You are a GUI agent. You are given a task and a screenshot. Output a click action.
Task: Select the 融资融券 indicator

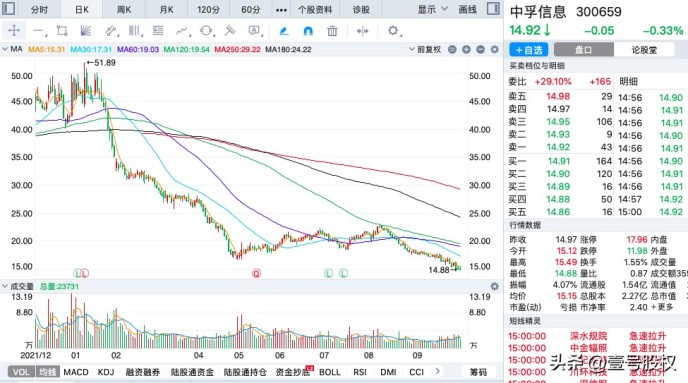[x=143, y=372]
